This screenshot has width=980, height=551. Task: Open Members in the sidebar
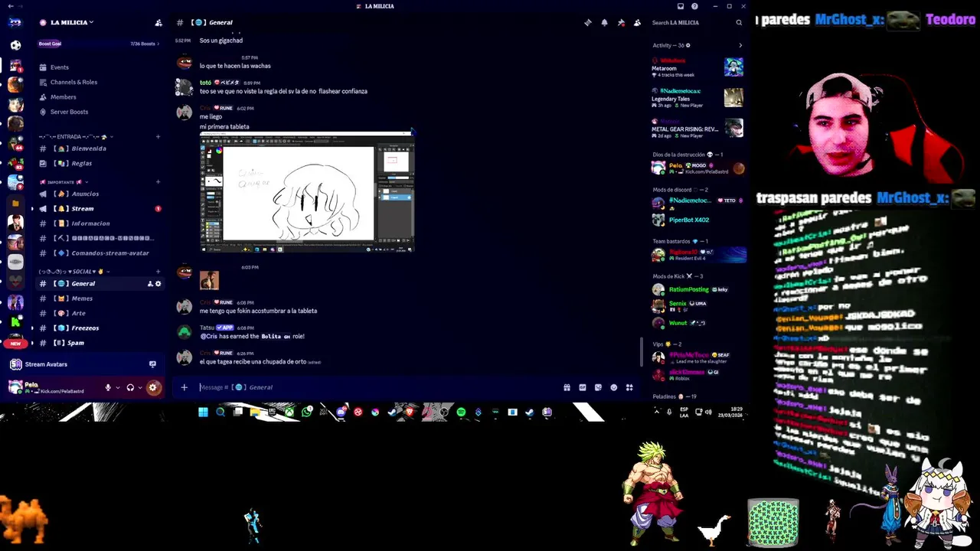[x=98, y=97]
